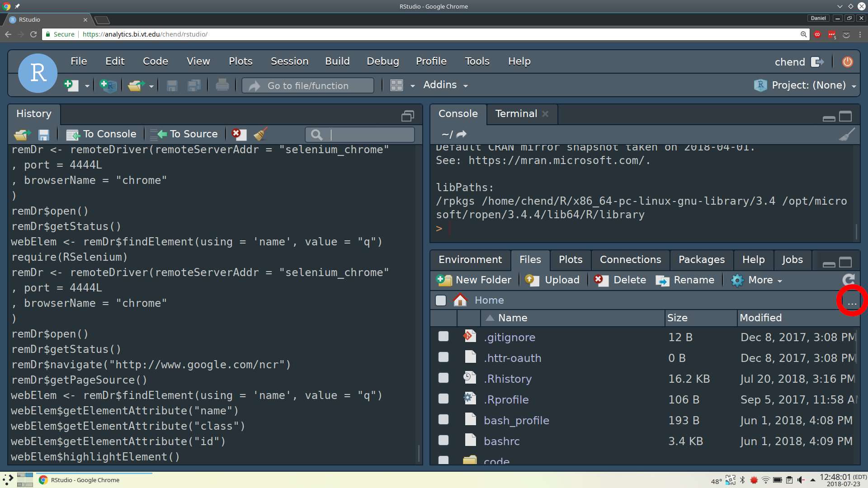This screenshot has height=488, width=868.
Task: Click the 'To Console' history icon
Action: click(x=101, y=133)
